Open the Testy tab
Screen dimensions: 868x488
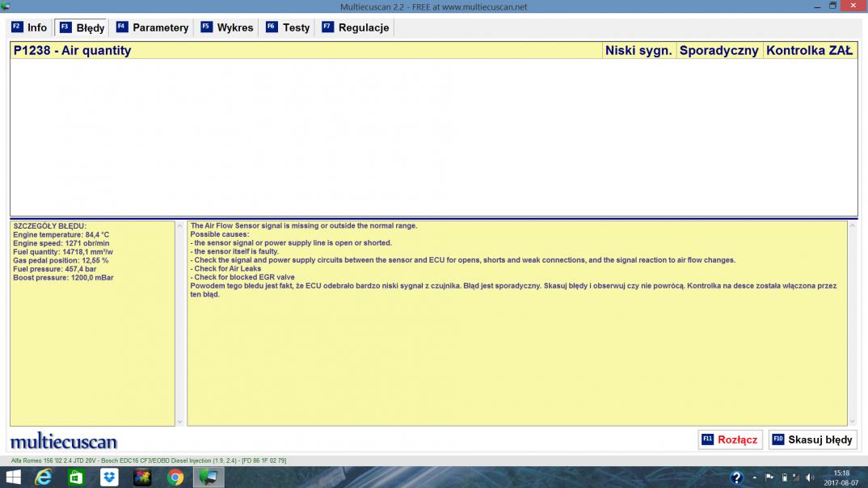tap(288, 27)
